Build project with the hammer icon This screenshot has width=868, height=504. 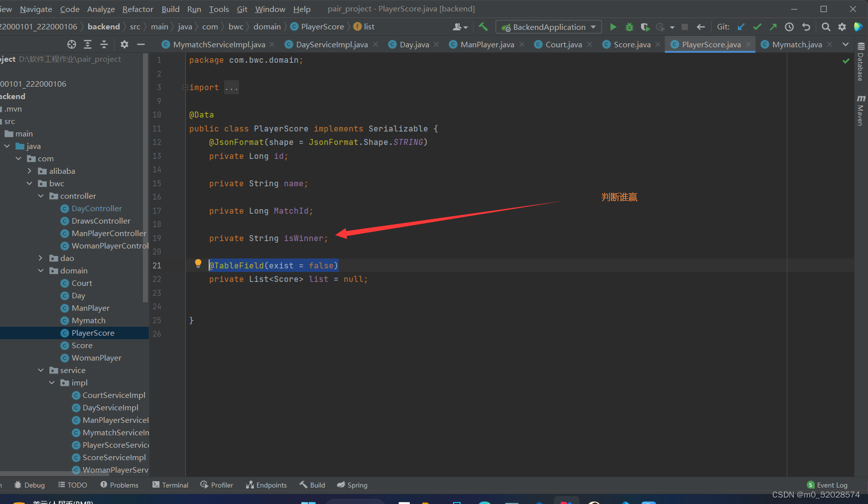483,27
